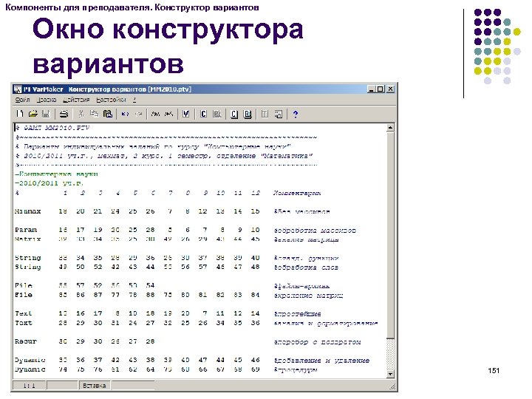This screenshot has height=399, width=532.
Task: Click the vertical scrollbar thumb in editor
Action: point(391,235)
